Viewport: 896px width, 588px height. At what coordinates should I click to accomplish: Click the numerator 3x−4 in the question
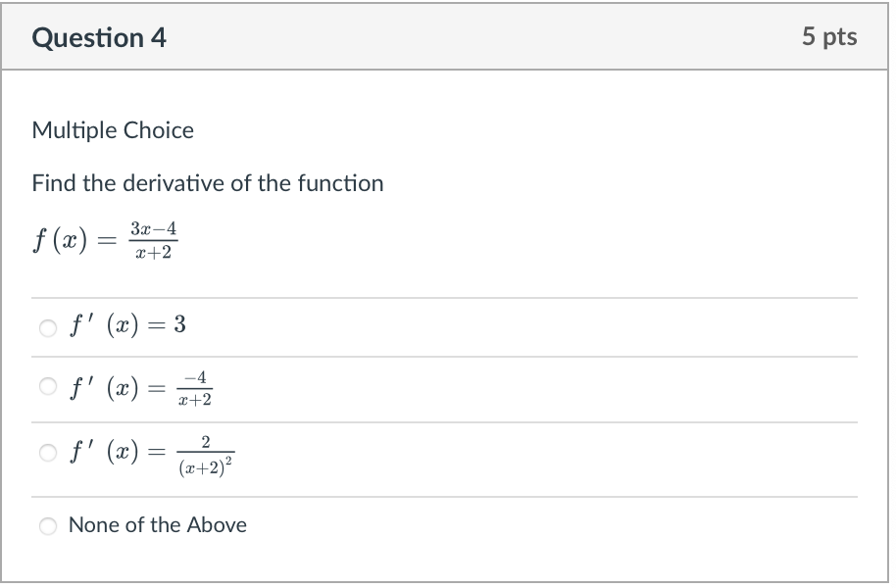click(154, 229)
